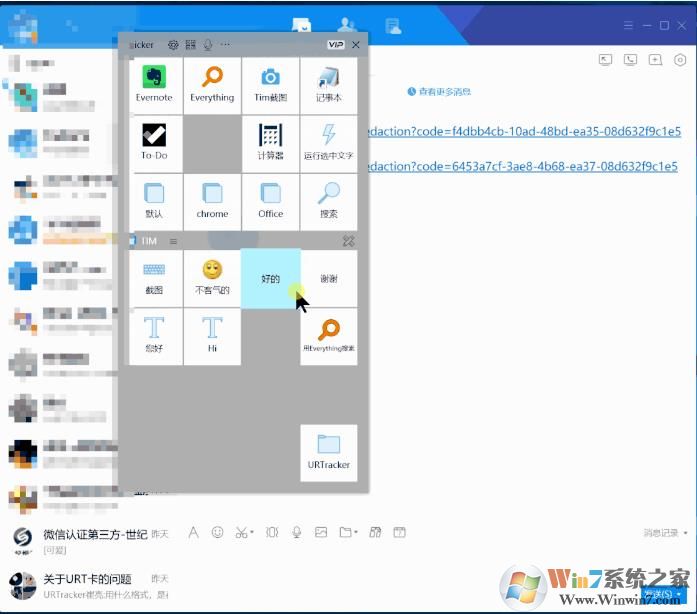Image resolution: width=697 pixels, height=614 pixels.
Task: Open the 计算器 calculator tile
Action: [x=270, y=143]
